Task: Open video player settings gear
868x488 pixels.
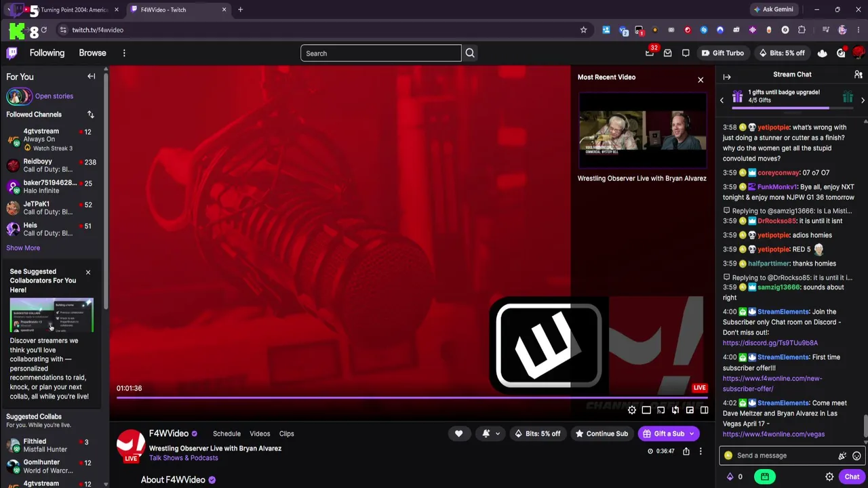Action: [632, 410]
